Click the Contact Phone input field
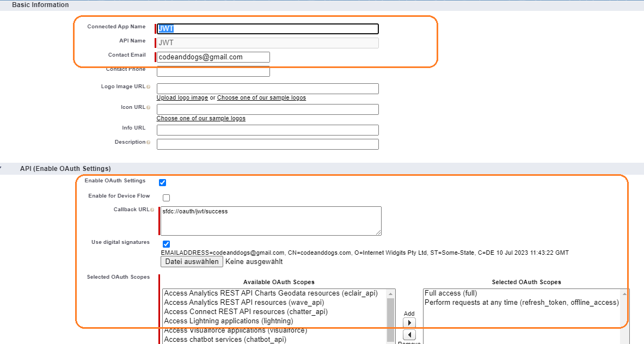The image size is (644, 344). click(x=212, y=71)
